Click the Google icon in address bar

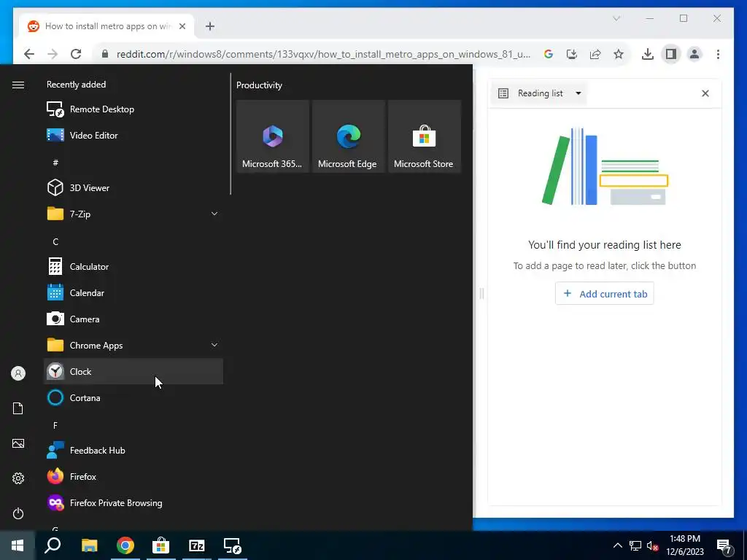[x=549, y=54]
